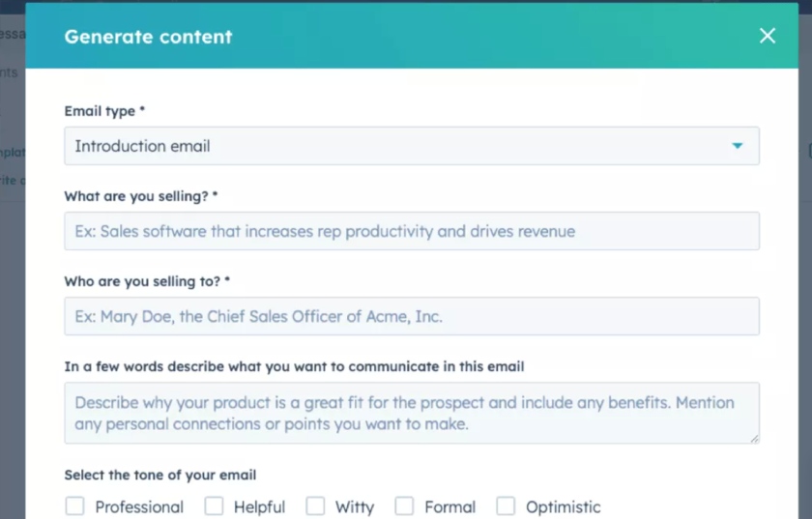Check the Professional tone checkbox
The height and width of the screenshot is (519, 812).
[x=74, y=506]
